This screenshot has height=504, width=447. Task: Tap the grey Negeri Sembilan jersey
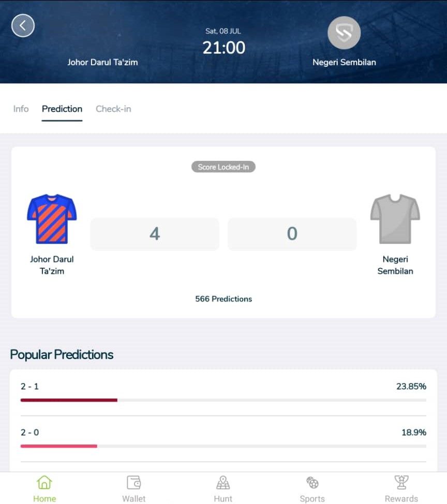(395, 218)
